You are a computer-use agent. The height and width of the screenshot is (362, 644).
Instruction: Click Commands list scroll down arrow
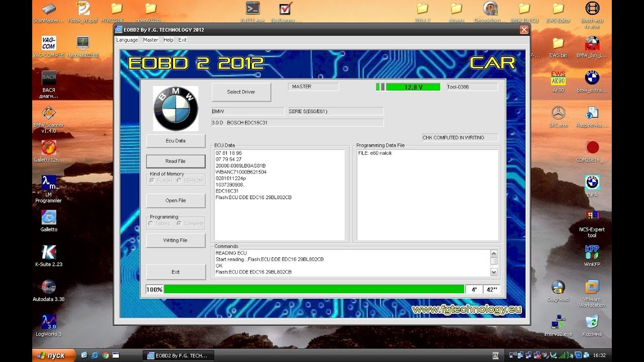point(494,272)
